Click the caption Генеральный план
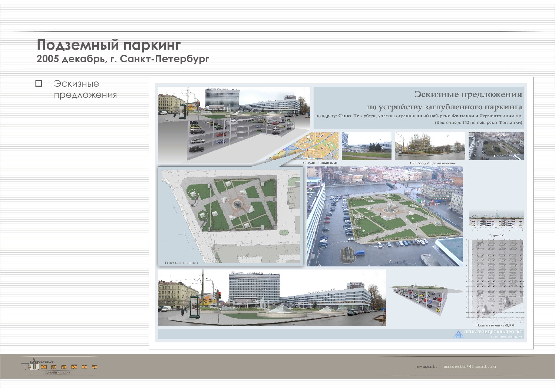 tap(181, 263)
